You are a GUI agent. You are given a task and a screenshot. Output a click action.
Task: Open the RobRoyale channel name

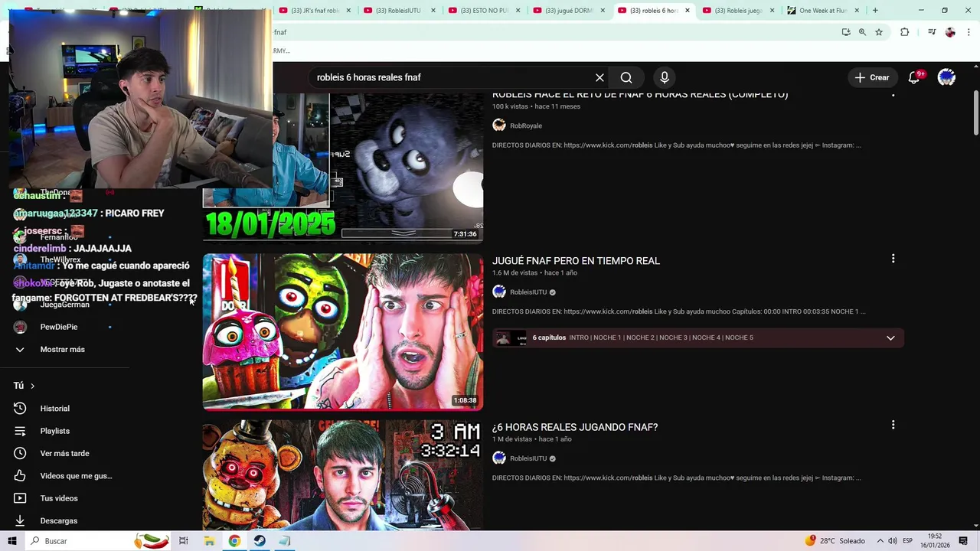[526, 126]
